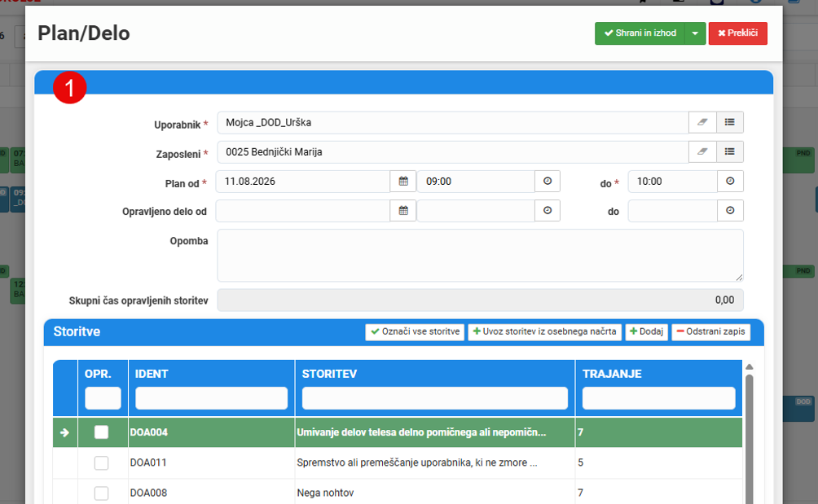This screenshot has height=504, width=818.
Task: Click the red Prekliči button
Action: pyautogui.click(x=737, y=33)
